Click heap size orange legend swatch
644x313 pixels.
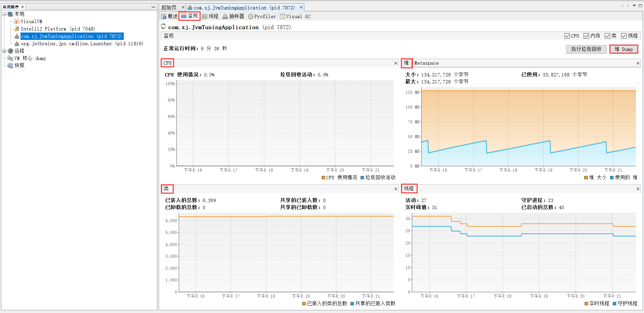coord(586,178)
